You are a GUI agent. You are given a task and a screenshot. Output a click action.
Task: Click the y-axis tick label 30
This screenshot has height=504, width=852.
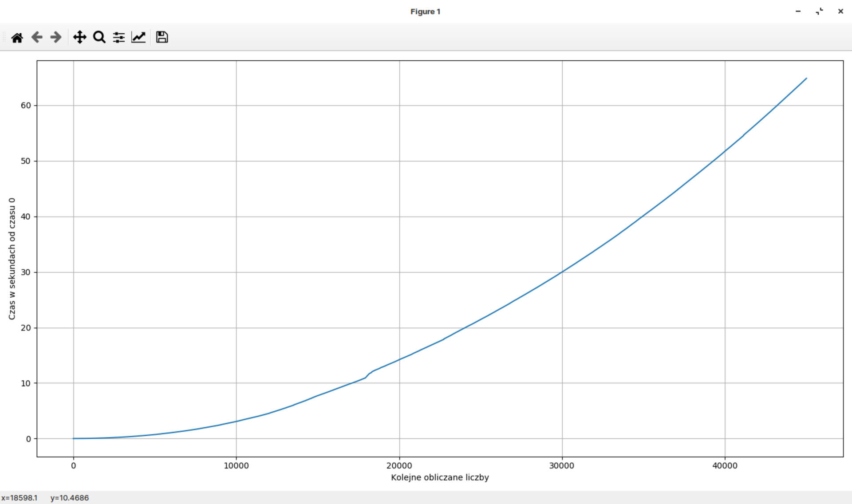(x=26, y=272)
